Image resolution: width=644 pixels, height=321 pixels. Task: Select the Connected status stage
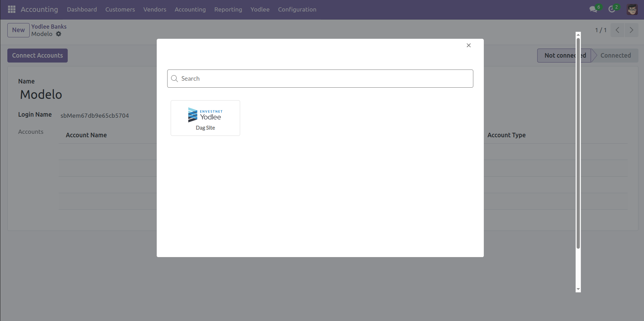pos(615,56)
